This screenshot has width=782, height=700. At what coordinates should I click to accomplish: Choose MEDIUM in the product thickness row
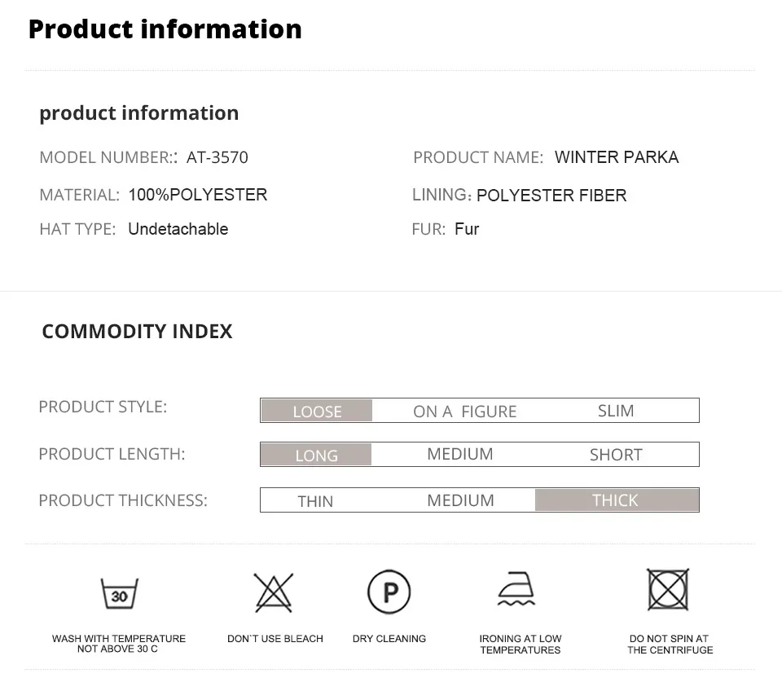[x=460, y=500]
